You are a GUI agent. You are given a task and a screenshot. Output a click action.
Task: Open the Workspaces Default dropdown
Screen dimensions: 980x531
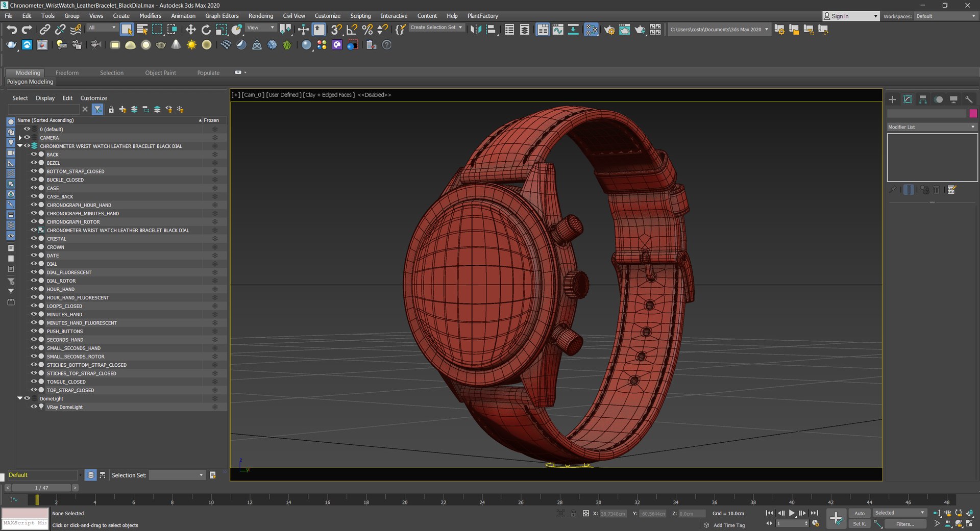(946, 16)
